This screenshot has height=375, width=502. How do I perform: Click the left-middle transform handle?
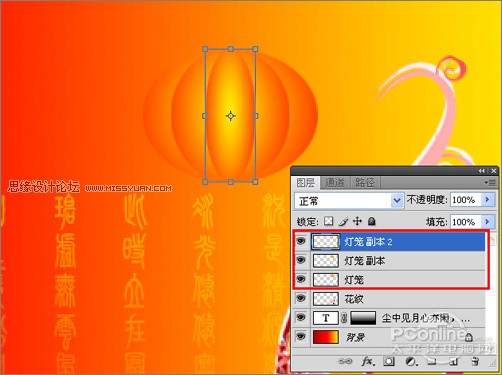[x=205, y=116]
